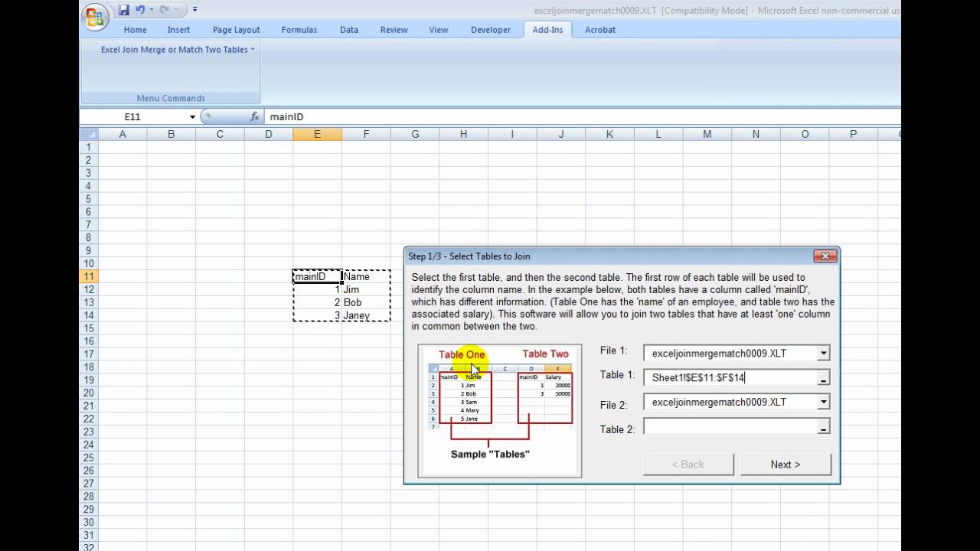Open Excel Join Merge or Match Two Tables menu
The width and height of the screenshot is (980, 551).
pos(178,49)
